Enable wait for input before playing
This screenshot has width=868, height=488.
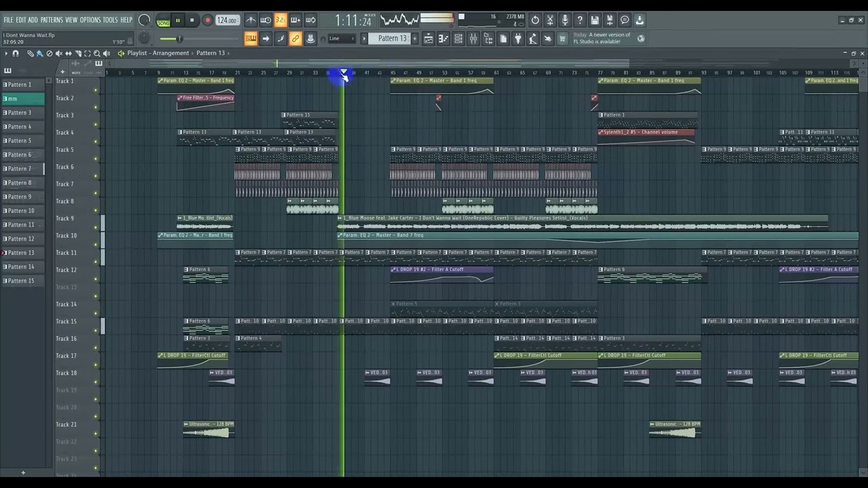(x=266, y=20)
